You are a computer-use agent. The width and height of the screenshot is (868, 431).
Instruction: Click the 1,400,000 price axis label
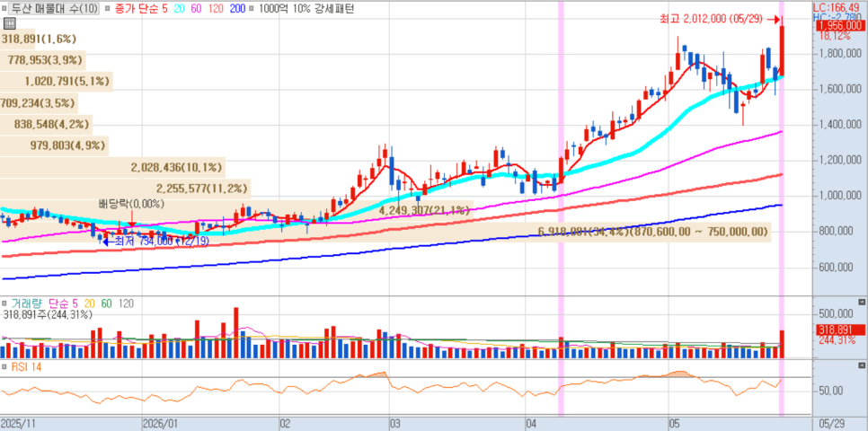(839, 125)
